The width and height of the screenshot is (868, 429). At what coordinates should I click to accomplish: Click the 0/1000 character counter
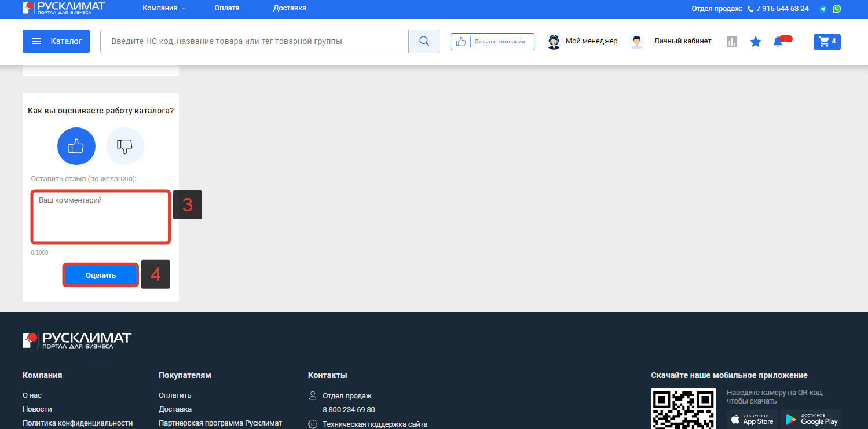click(40, 252)
